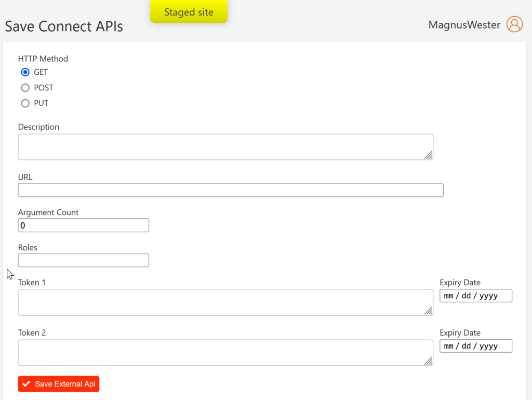Select the Argument Count field showing 0

click(x=83, y=225)
